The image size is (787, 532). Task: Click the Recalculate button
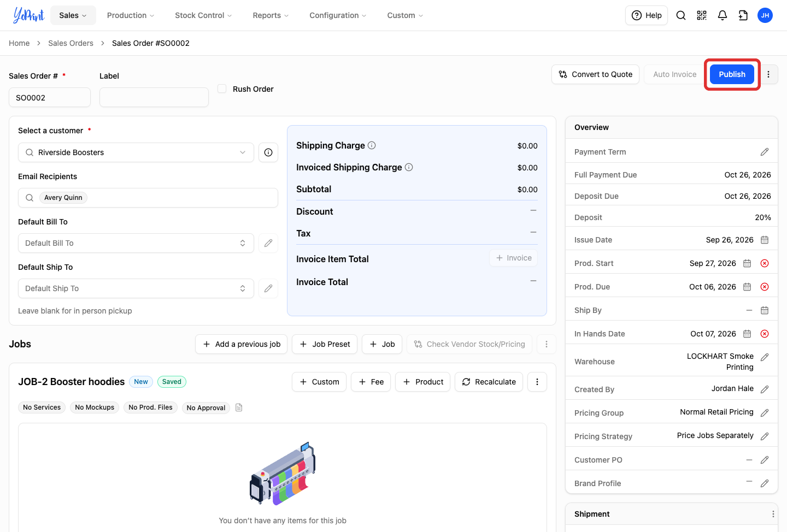point(489,382)
